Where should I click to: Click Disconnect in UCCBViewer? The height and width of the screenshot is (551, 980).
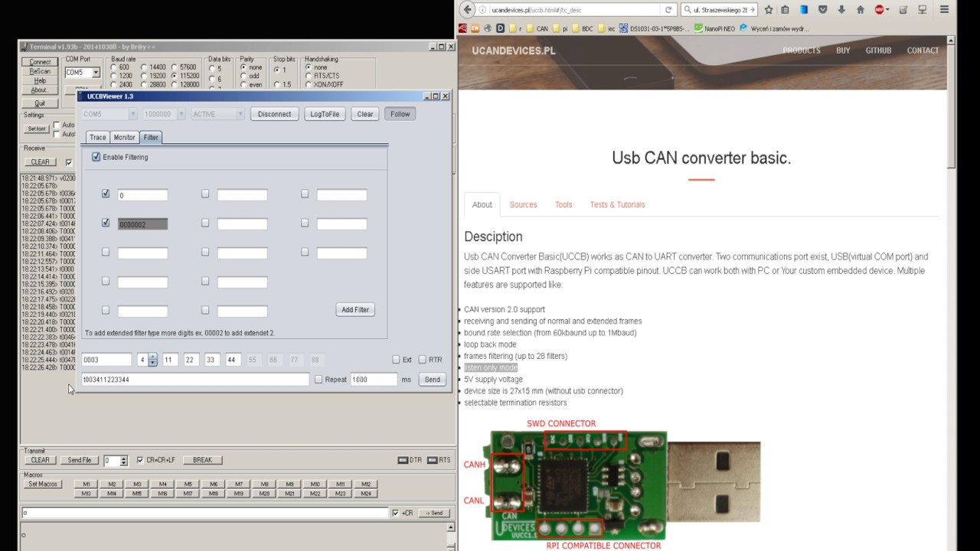click(x=274, y=114)
